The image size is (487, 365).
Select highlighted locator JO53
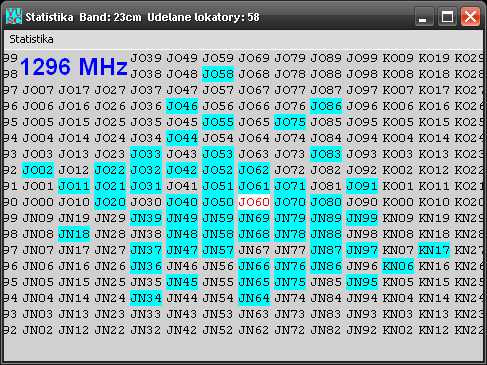(218, 154)
